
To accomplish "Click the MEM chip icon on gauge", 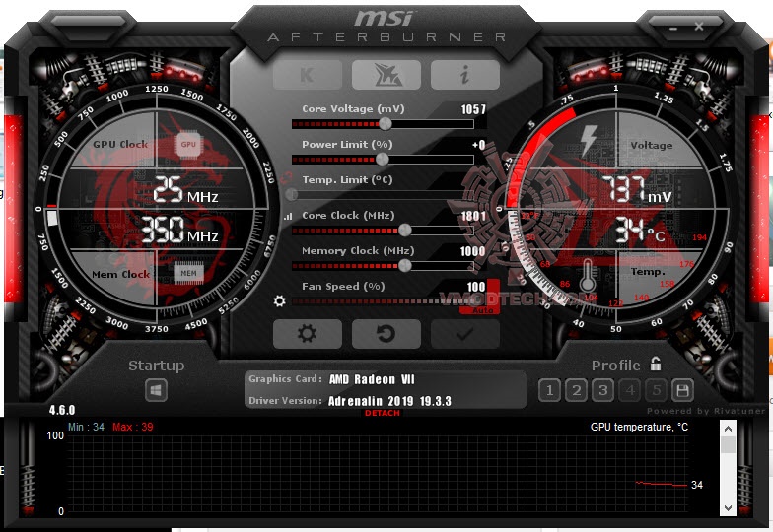I will click(188, 274).
